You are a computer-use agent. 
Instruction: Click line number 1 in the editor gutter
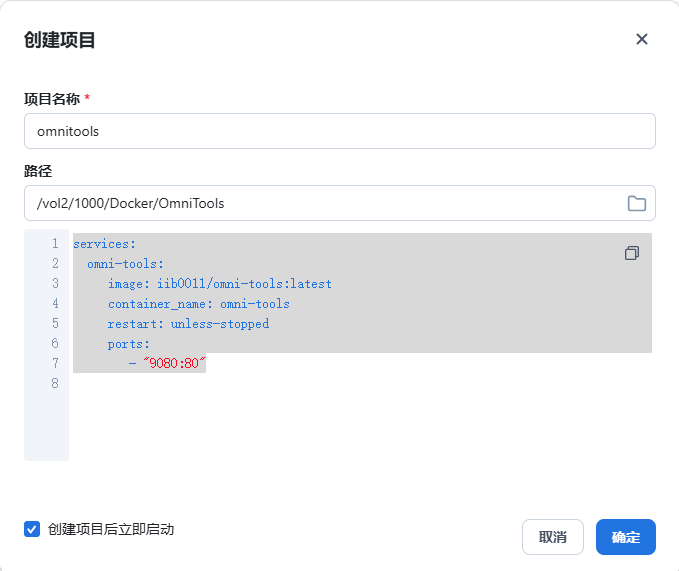pos(55,244)
